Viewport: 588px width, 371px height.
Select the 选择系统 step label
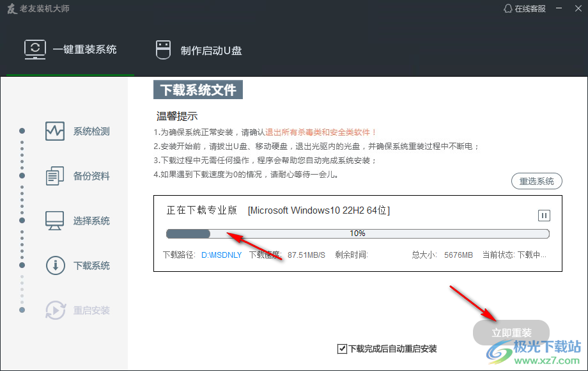pos(91,221)
